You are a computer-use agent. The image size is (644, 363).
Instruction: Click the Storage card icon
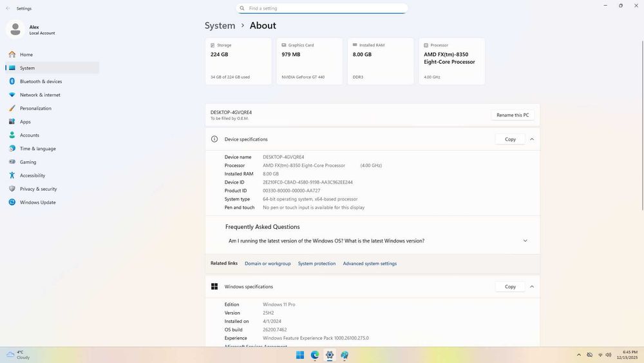pyautogui.click(x=213, y=45)
